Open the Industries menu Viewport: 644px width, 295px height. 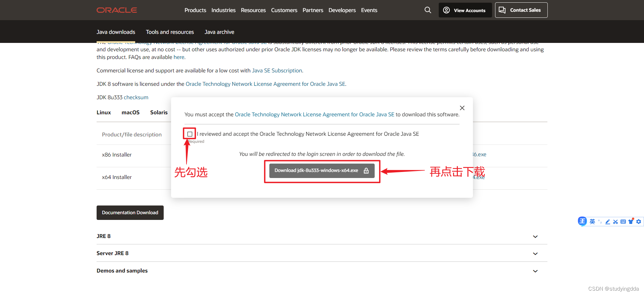pos(223,10)
